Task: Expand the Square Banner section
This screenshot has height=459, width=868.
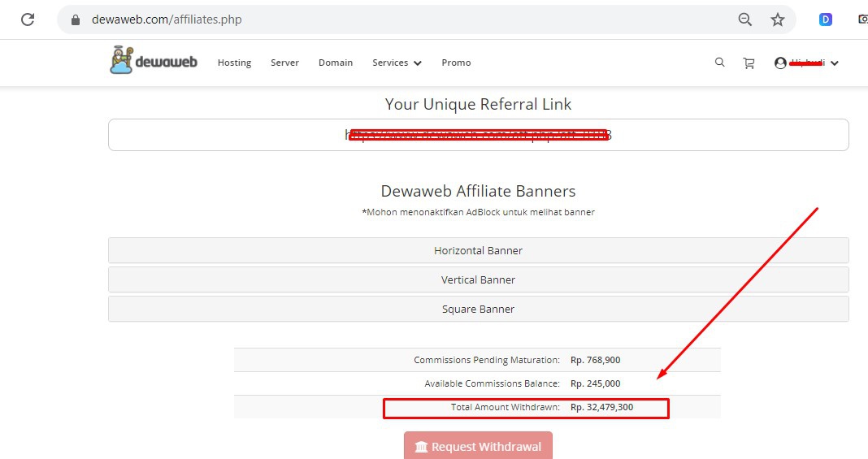Action: coord(478,310)
